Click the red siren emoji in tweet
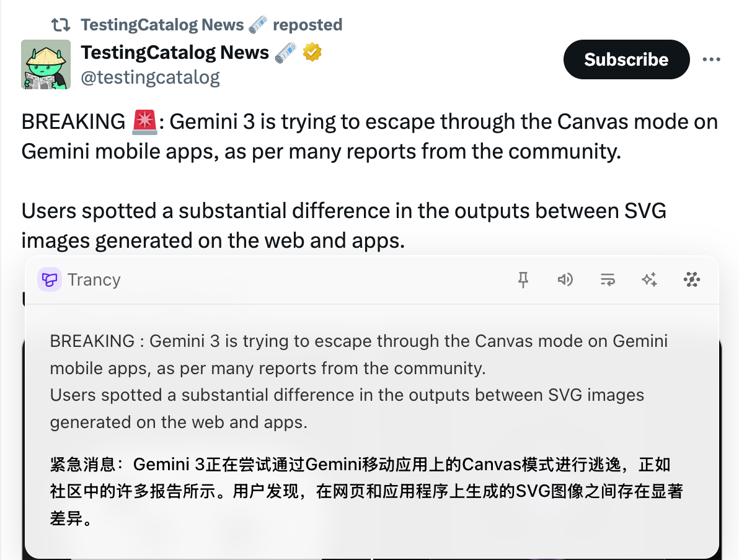739x560 pixels. [x=145, y=122]
